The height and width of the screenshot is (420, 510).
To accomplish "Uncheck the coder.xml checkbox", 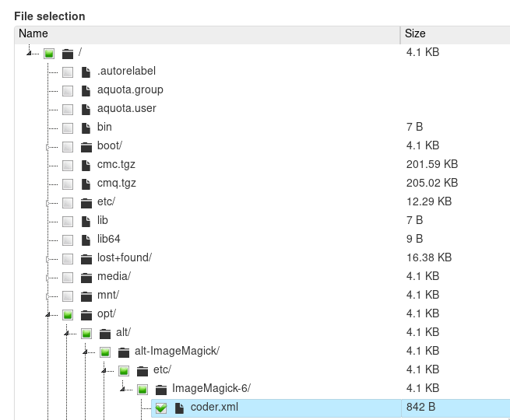I will (x=161, y=408).
